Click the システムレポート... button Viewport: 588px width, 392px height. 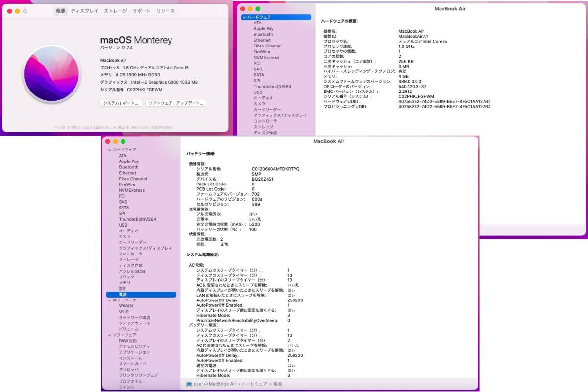tap(121, 103)
